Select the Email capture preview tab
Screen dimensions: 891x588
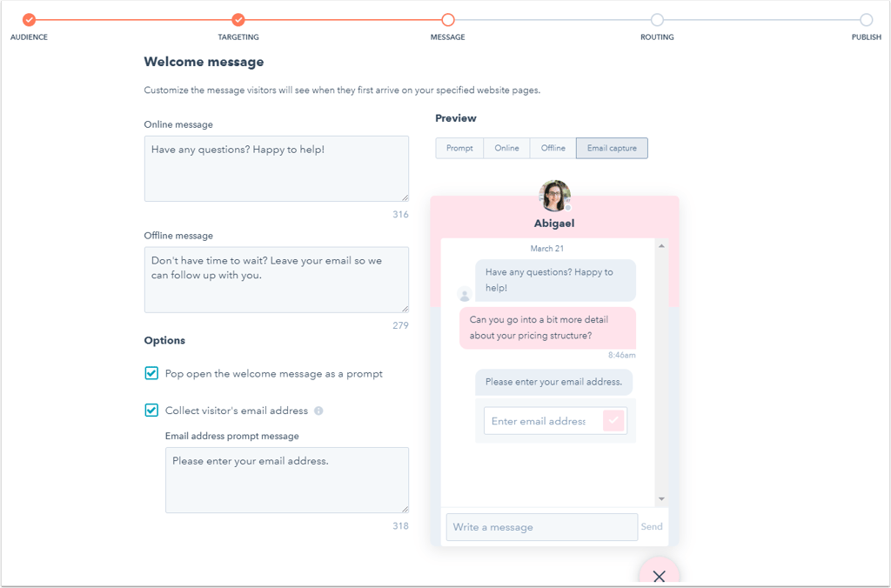tap(612, 148)
